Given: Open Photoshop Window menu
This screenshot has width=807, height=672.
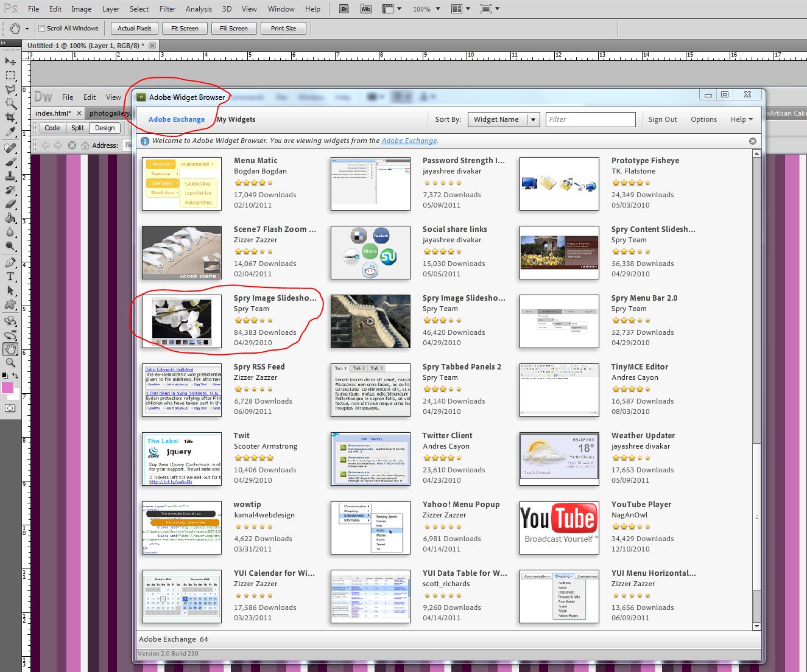Looking at the screenshot, I should point(281,9).
